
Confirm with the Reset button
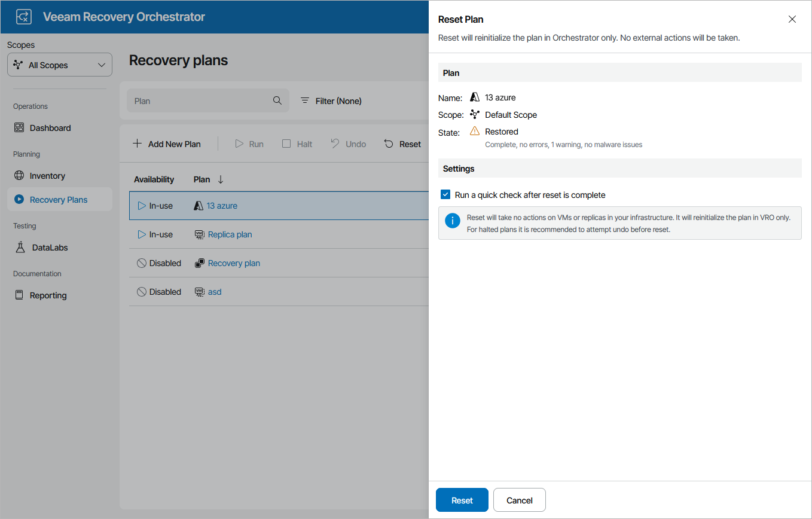coord(462,500)
